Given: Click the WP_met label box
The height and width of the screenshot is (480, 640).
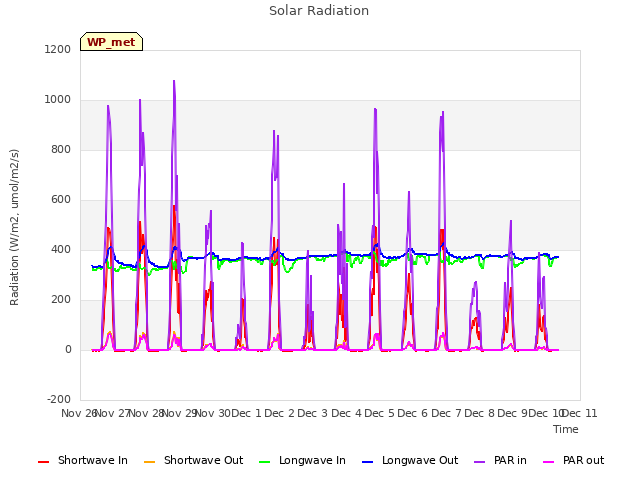Looking at the screenshot, I should 111,42.
